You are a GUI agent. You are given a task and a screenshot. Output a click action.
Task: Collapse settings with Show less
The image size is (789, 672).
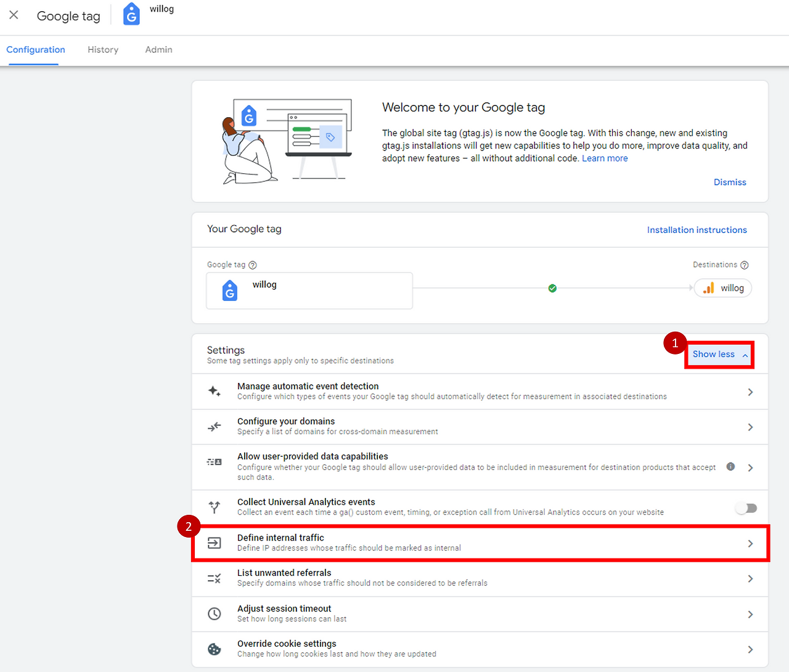719,354
